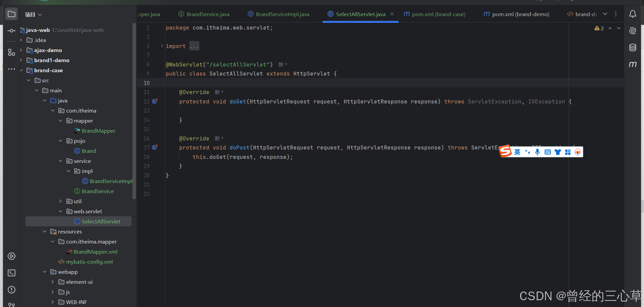Image resolution: width=644 pixels, height=307 pixels.
Task: Switch to pom.xml (brand-demo) tab
Action: click(x=516, y=14)
